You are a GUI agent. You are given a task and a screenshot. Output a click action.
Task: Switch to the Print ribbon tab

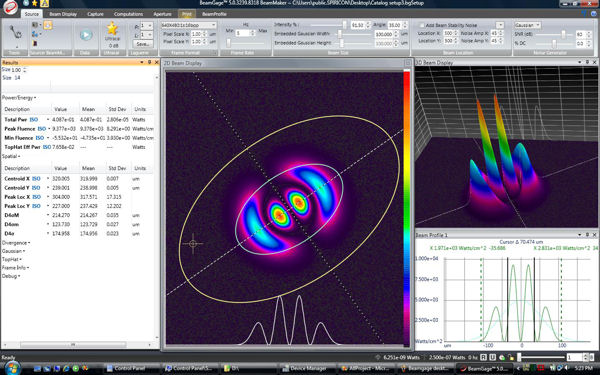click(x=187, y=14)
